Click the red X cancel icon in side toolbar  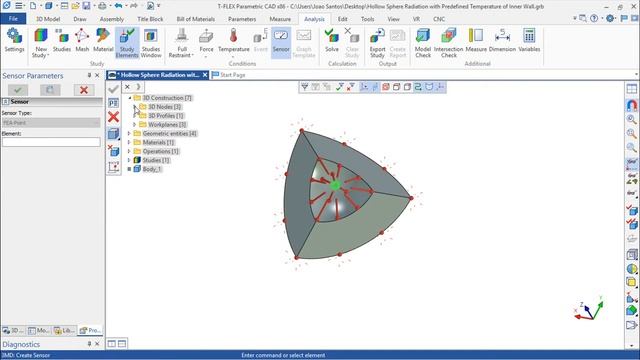click(113, 117)
